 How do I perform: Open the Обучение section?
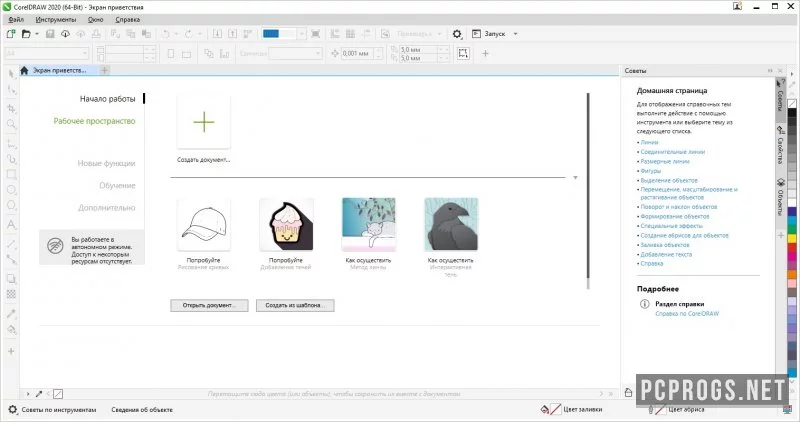117,185
